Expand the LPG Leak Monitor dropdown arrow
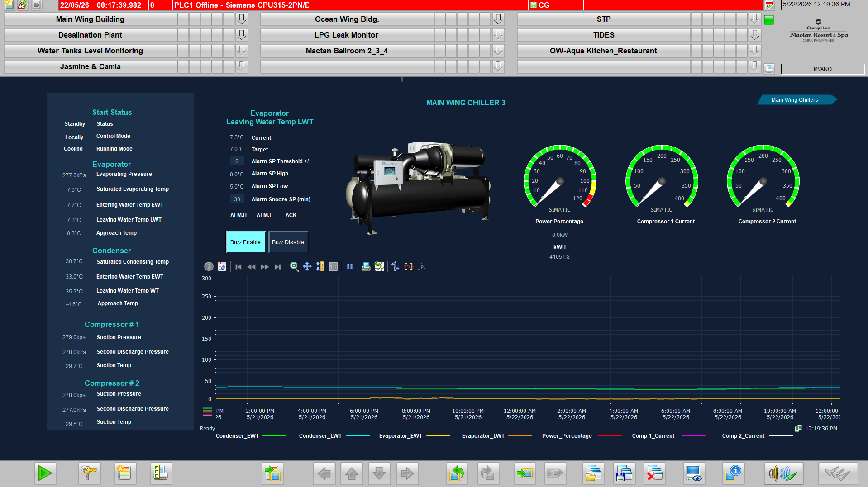 click(498, 35)
